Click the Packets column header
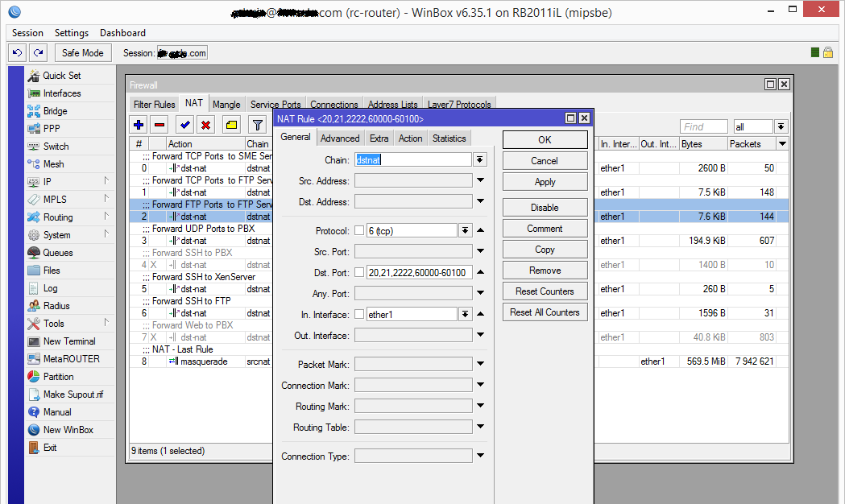Image resolution: width=845 pixels, height=504 pixels. click(752, 144)
